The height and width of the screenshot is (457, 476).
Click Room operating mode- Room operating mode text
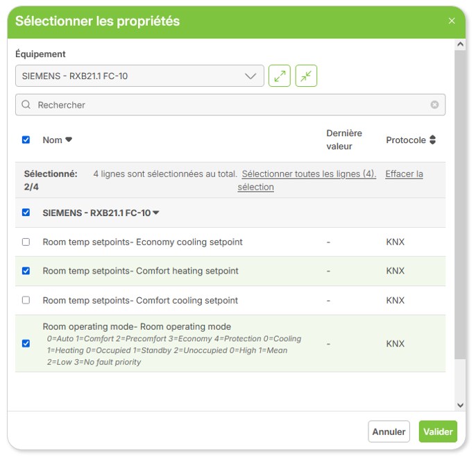(x=137, y=326)
